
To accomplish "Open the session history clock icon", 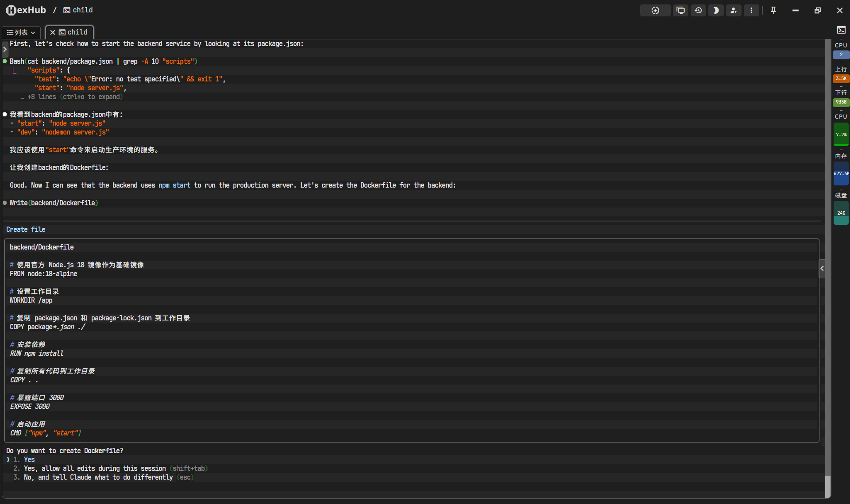I will [698, 10].
